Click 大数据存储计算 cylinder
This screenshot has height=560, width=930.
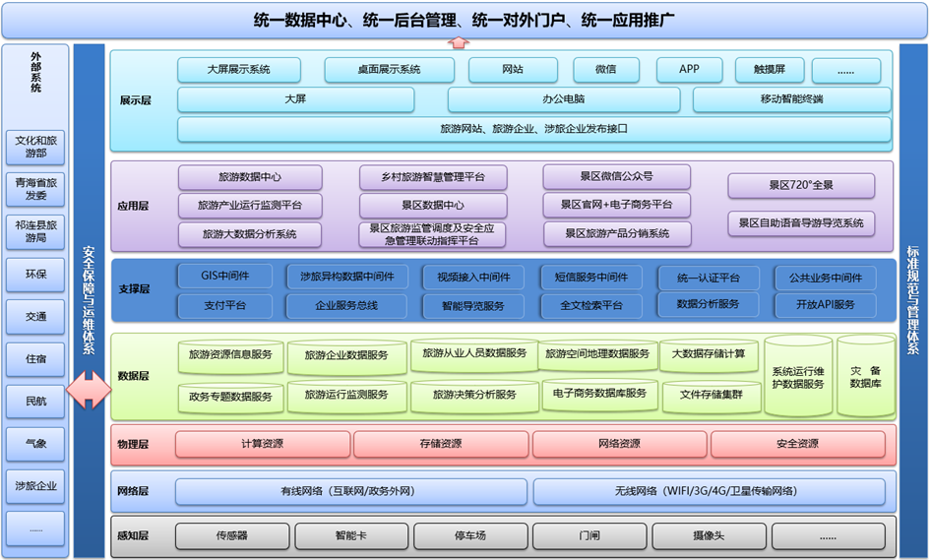click(x=709, y=355)
